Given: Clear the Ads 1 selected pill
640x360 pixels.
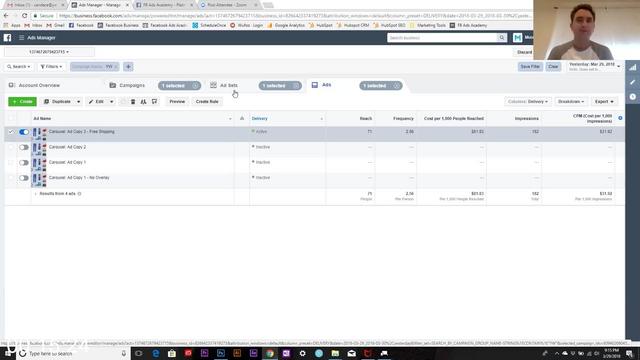Looking at the screenshot, I should (x=396, y=86).
